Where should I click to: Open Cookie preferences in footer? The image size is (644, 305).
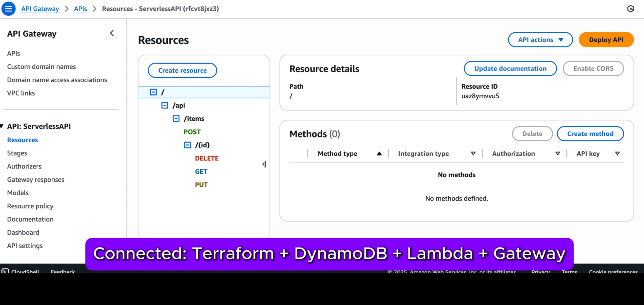pos(613,271)
